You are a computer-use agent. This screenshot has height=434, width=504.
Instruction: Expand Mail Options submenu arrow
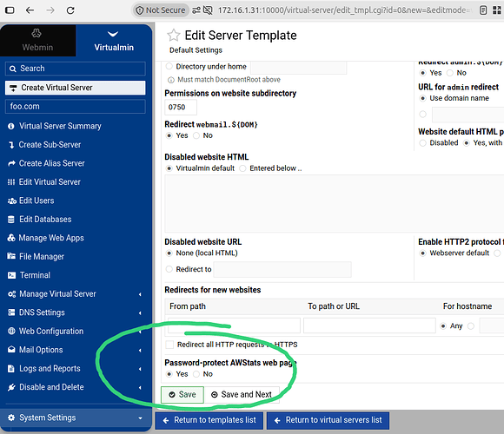(x=140, y=350)
